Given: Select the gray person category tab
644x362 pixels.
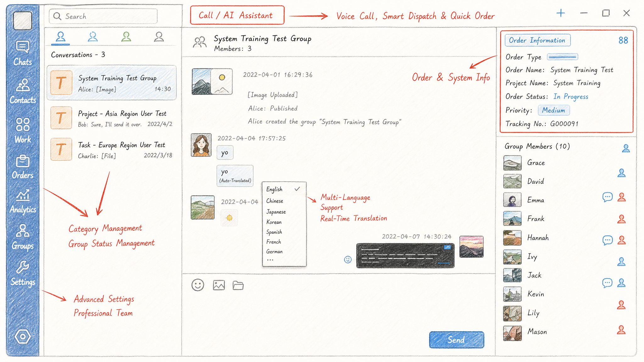Looking at the screenshot, I should (159, 37).
